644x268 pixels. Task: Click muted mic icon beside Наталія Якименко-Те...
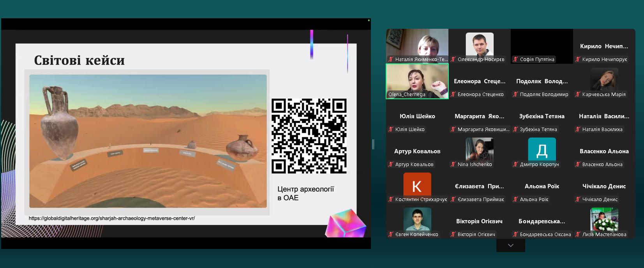[391, 60]
